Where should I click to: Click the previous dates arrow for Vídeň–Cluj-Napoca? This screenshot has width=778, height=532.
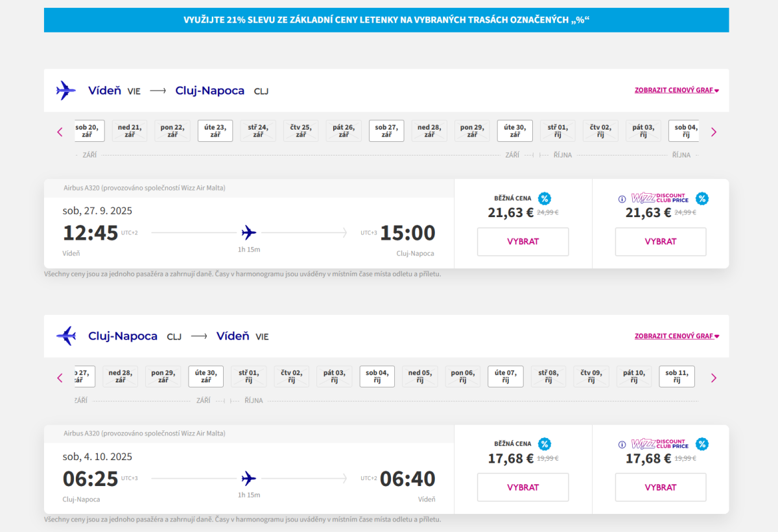pyautogui.click(x=60, y=132)
